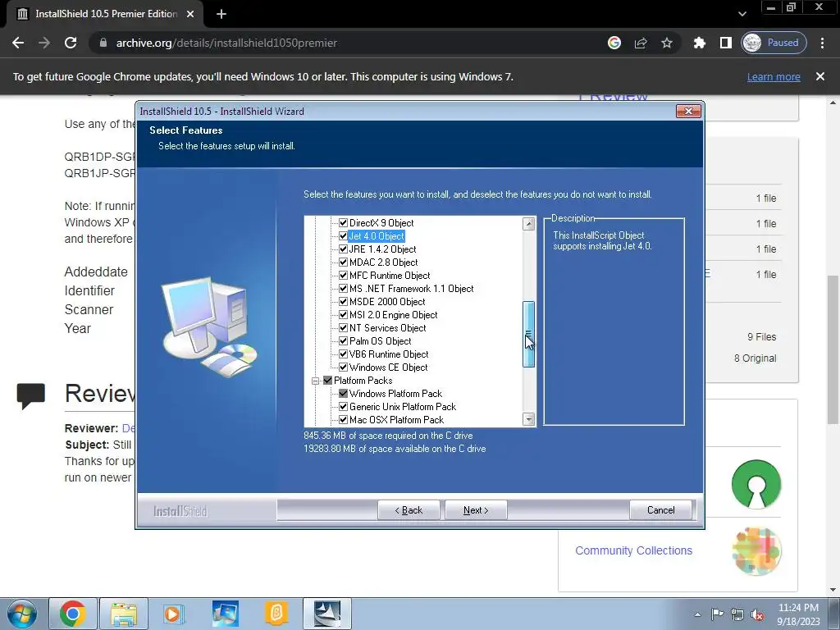This screenshot has height=630, width=840.
Task: Collapse the Platform Packs tree node
Action: [316, 381]
